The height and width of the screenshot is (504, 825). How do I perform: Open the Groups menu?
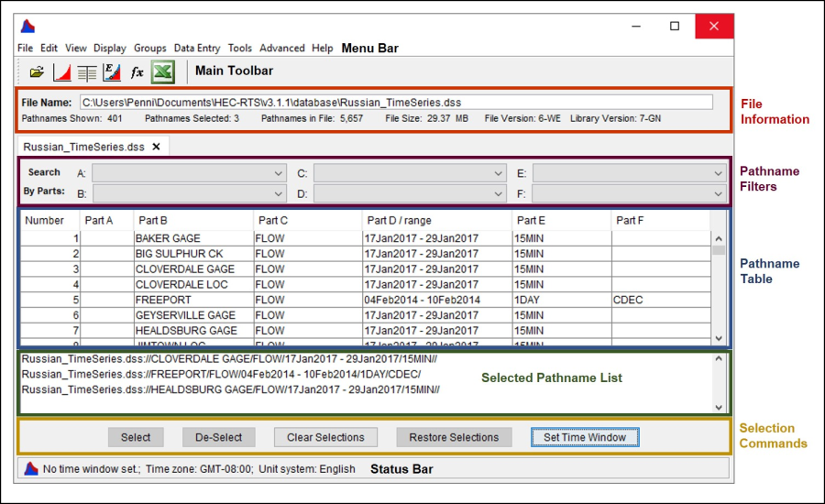pyautogui.click(x=150, y=48)
